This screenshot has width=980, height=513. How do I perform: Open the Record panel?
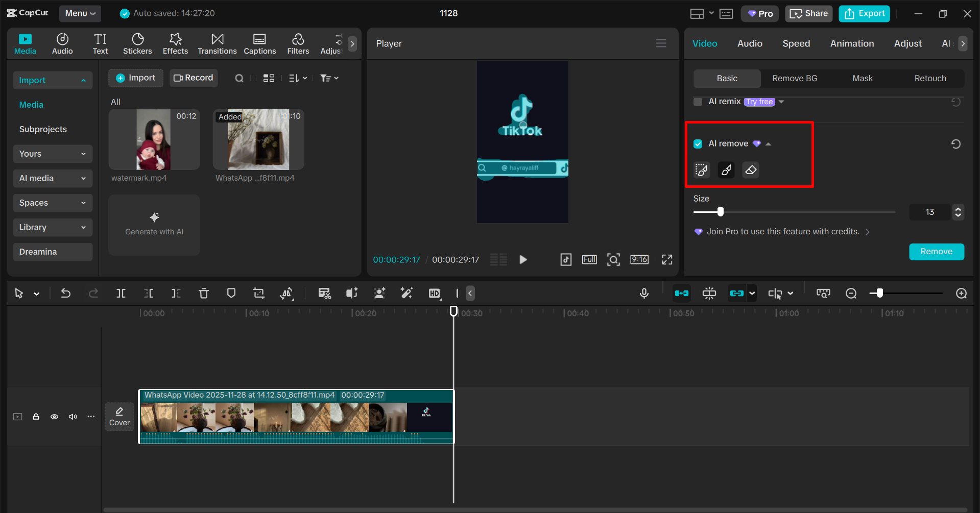194,78
